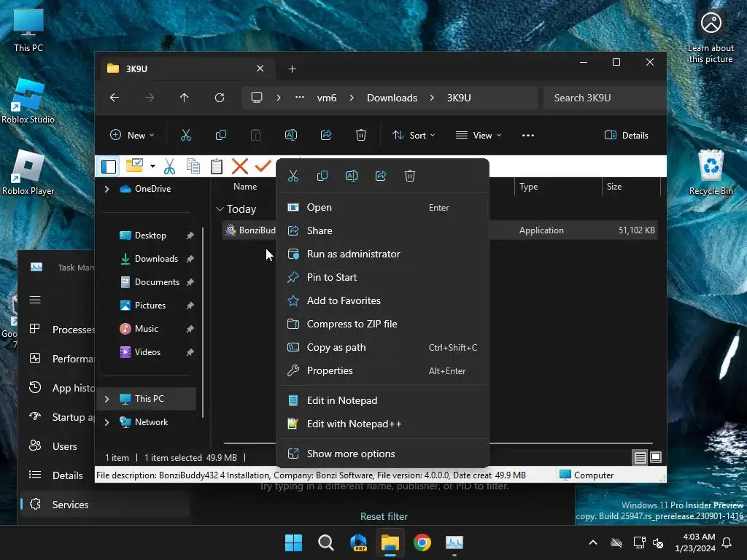747x560 pixels.
Task: Toggle the Details pane button
Action: point(626,135)
